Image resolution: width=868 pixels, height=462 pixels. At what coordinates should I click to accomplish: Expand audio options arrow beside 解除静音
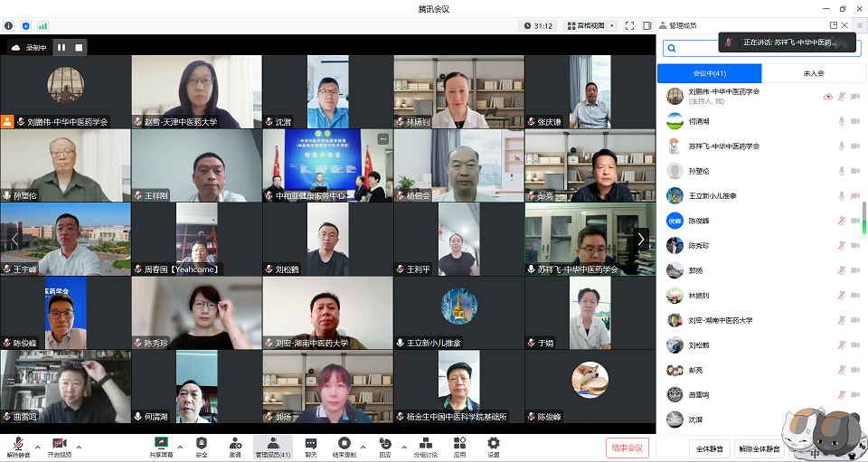[x=37, y=446]
